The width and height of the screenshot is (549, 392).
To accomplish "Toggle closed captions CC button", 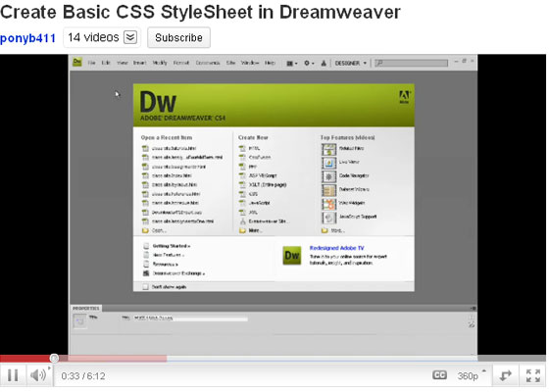I will pyautogui.click(x=439, y=375).
